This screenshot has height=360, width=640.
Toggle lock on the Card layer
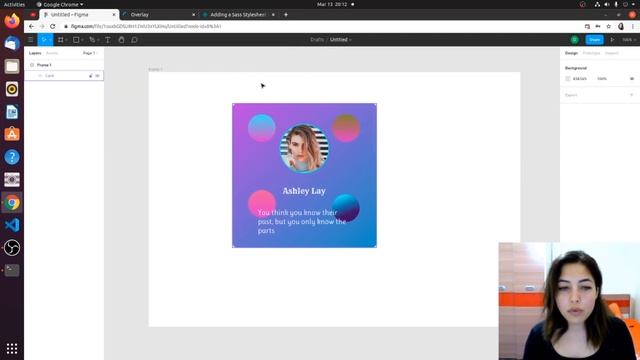coord(91,76)
